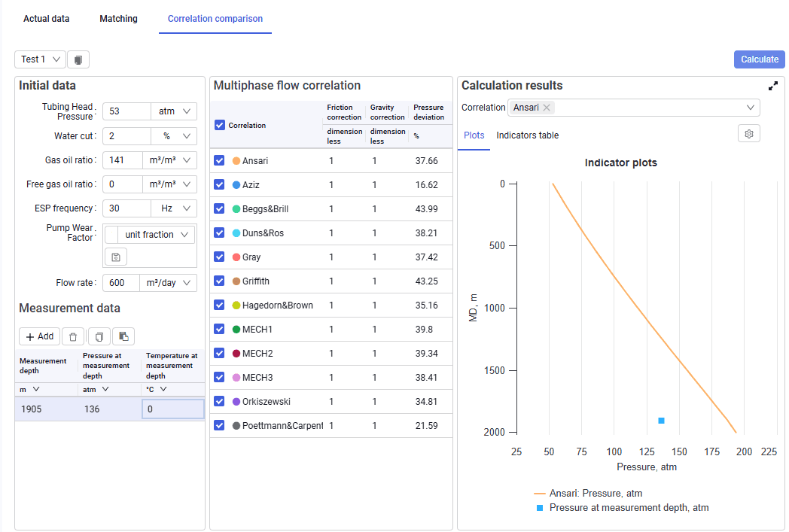The height and width of the screenshot is (532, 789).
Task: Click the Pressure at measurement depth cell 136
Action: click(x=110, y=409)
